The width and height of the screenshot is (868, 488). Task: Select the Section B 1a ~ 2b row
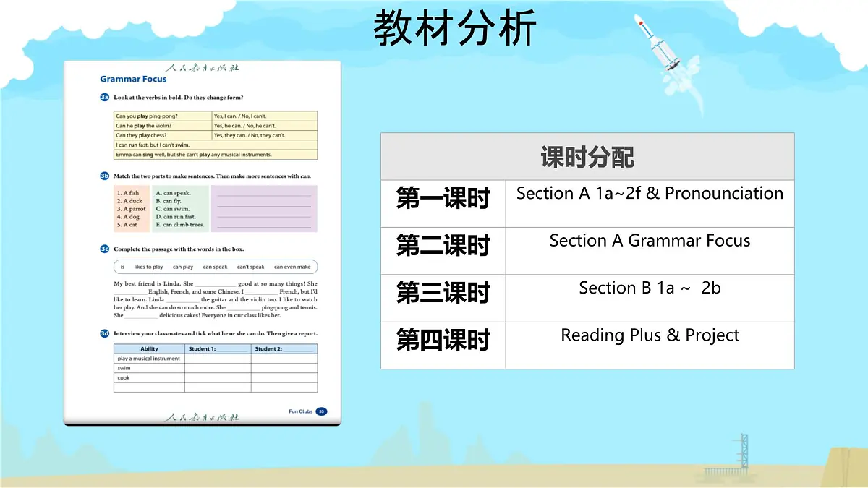[x=650, y=288]
